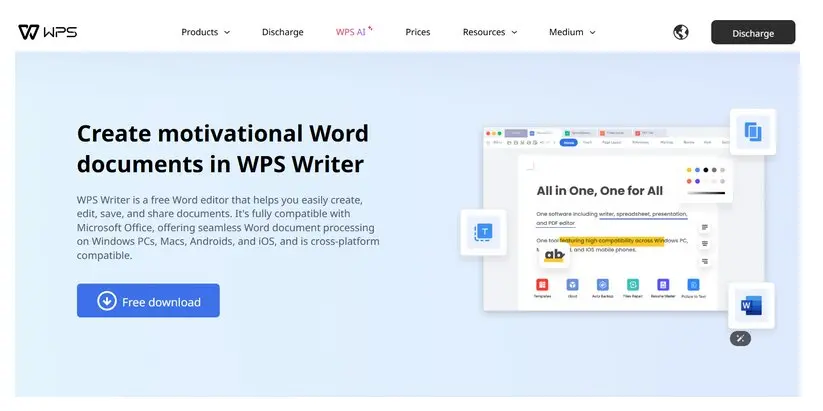Click the blue Free download button
Screen dimensions: 823x411
coord(148,301)
